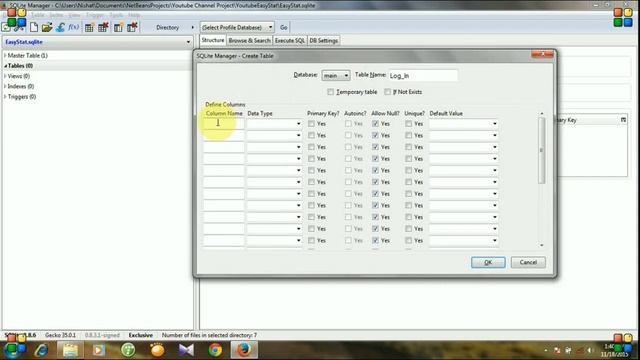
Task: Switch to Firefox in the taskbar
Action: pyautogui.click(x=244, y=350)
